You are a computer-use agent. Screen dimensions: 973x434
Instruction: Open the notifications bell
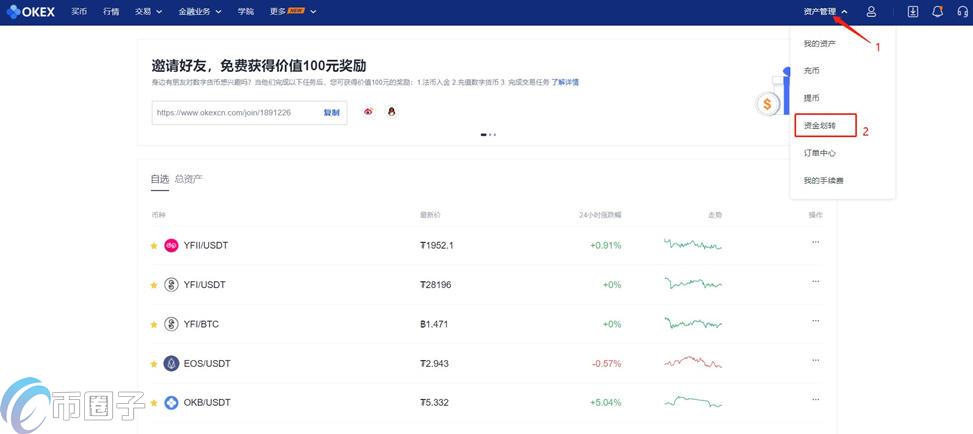tap(937, 12)
